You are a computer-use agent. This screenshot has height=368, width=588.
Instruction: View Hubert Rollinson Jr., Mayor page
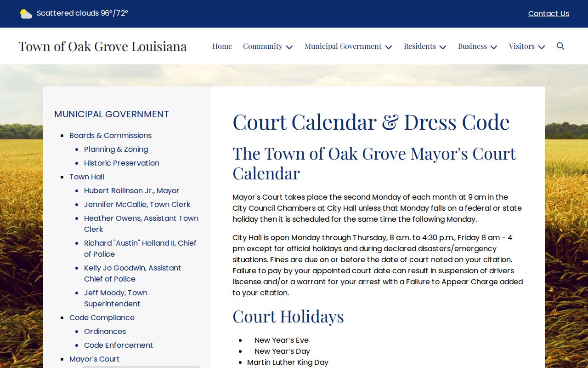[131, 190]
